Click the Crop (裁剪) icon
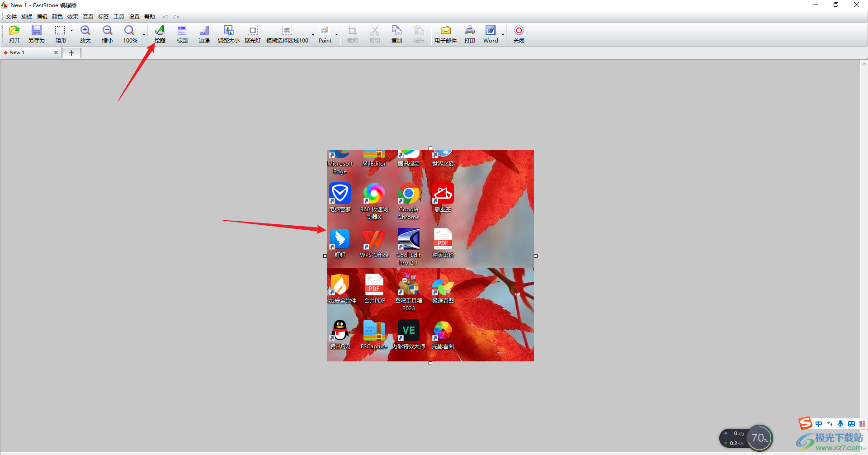The image size is (868, 455). tap(352, 34)
